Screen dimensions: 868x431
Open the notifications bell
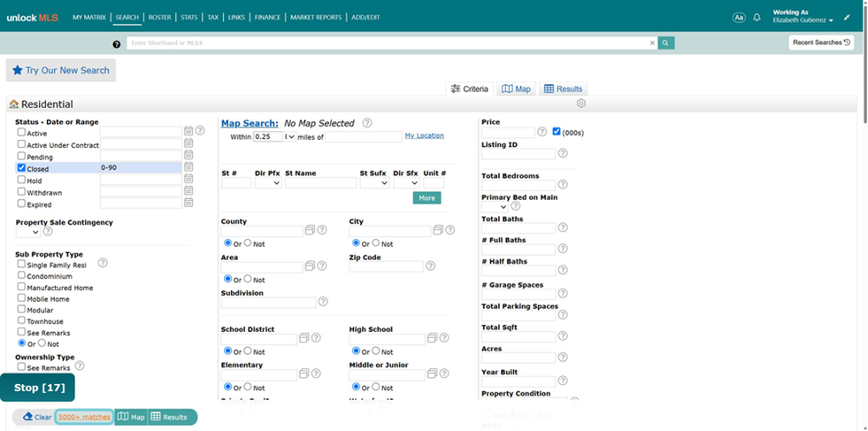[757, 18]
